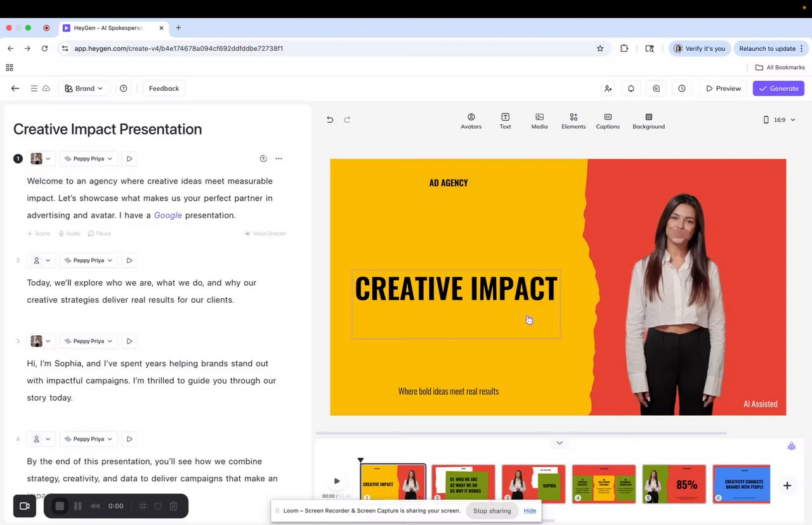The height and width of the screenshot is (525, 812).
Task: Click Stop sharing in the Loom banner
Action: tap(492, 511)
